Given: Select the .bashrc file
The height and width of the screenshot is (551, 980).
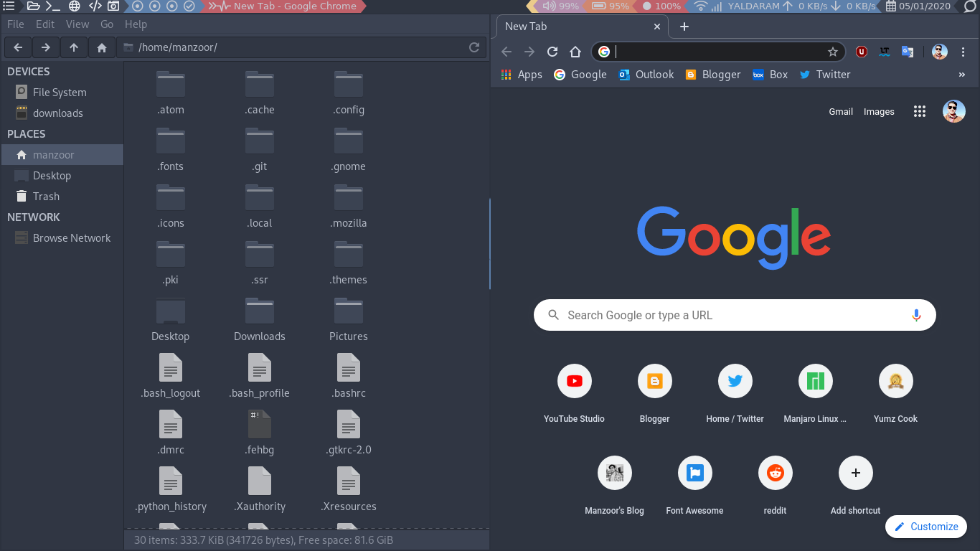Looking at the screenshot, I should pos(349,376).
